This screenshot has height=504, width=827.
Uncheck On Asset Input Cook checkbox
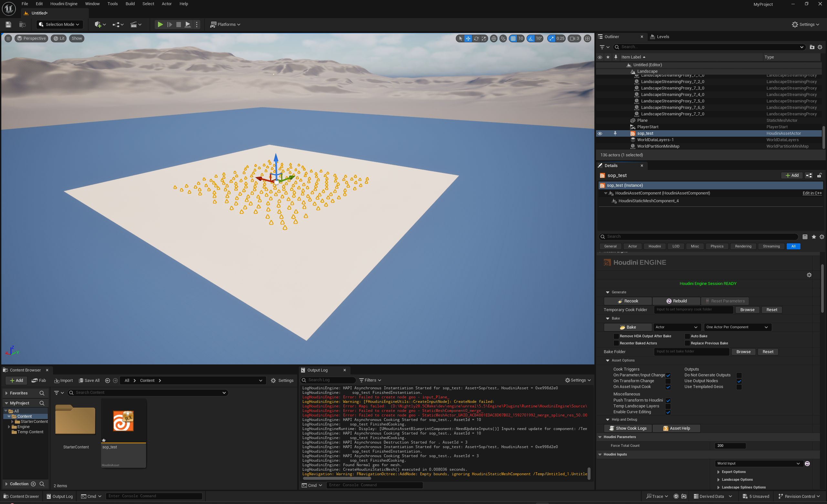[x=668, y=387]
